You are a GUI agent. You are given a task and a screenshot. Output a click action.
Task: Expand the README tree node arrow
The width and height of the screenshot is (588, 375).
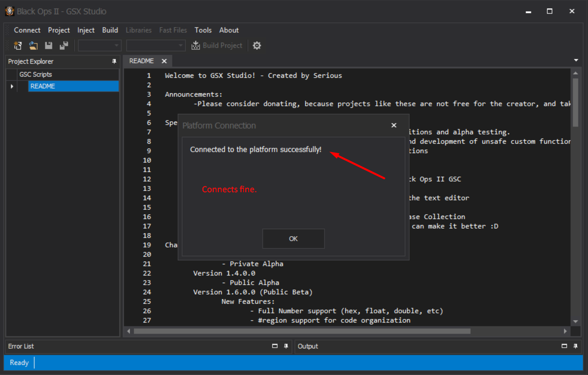12,86
